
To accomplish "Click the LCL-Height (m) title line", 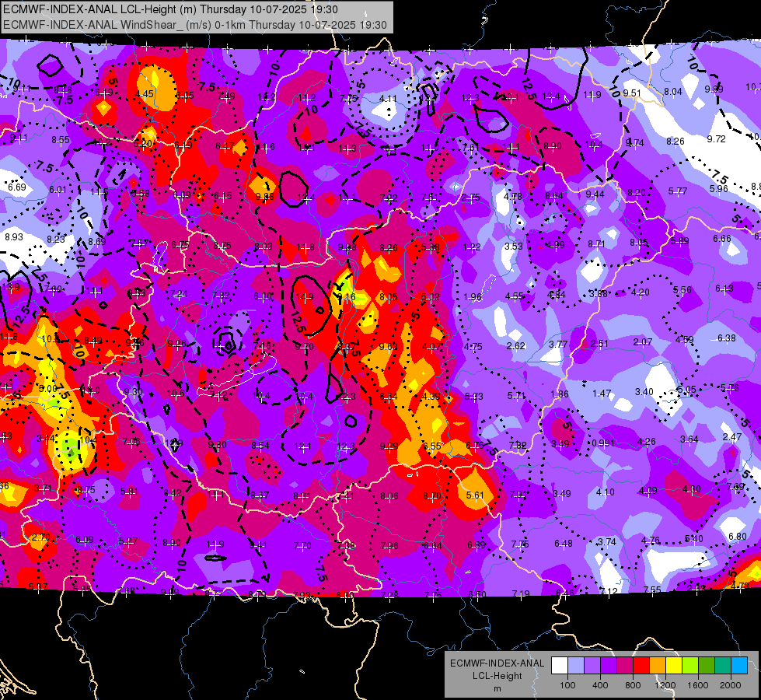I will coord(170,9).
